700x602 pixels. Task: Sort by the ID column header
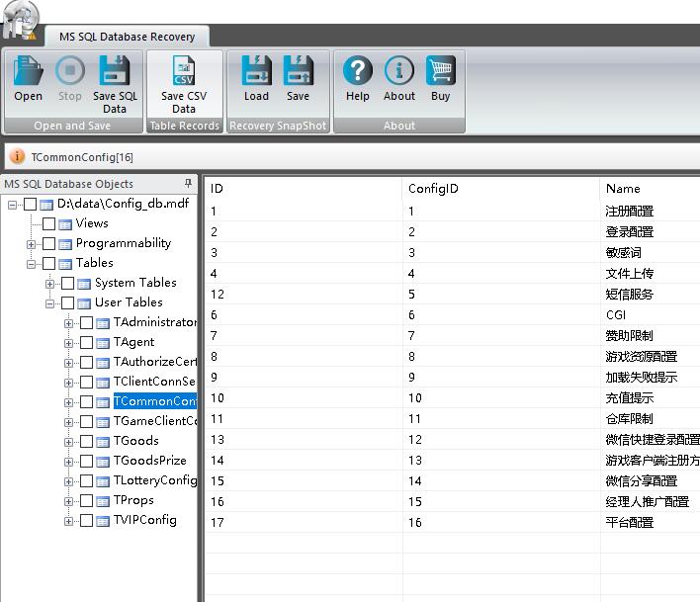tap(304, 189)
